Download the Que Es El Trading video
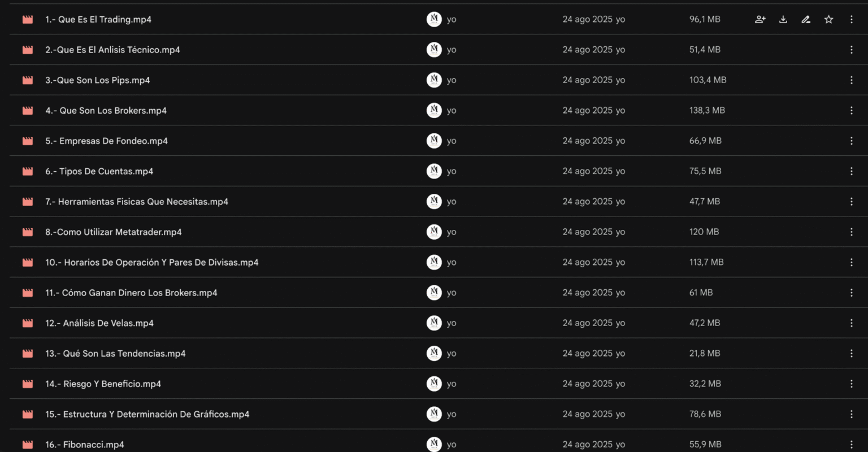This screenshot has height=452, width=868. point(783,19)
